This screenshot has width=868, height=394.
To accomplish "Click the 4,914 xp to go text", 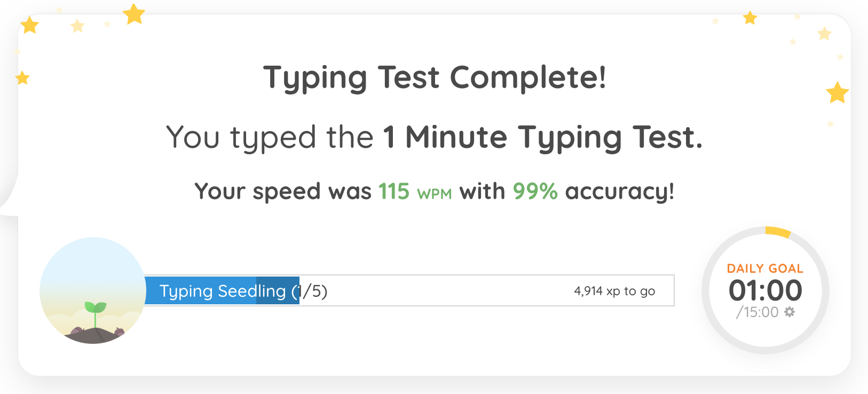I will click(x=614, y=291).
